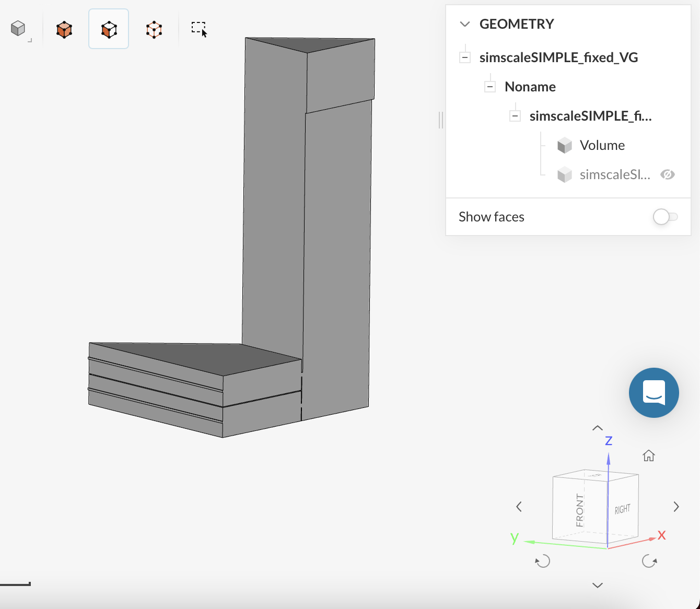The image size is (700, 609).
Task: Open the render mode cube dropdown
Action: (x=19, y=29)
